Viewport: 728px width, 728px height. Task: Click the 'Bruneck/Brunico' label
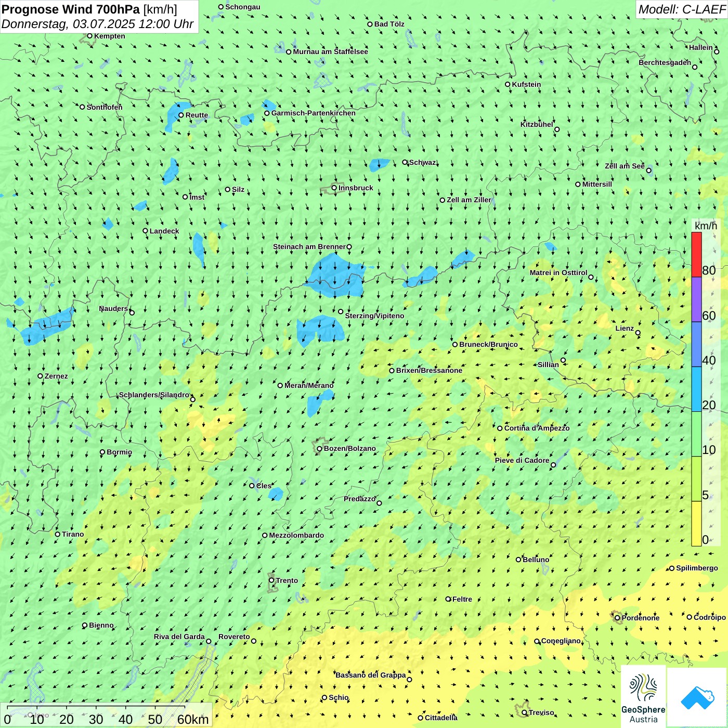click(x=488, y=344)
